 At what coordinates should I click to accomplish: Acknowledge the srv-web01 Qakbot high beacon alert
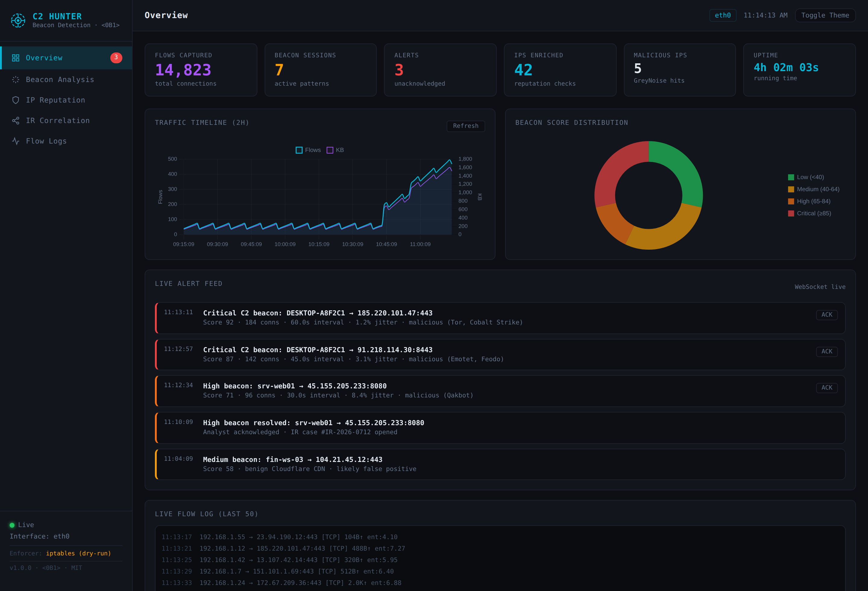pyautogui.click(x=826, y=388)
